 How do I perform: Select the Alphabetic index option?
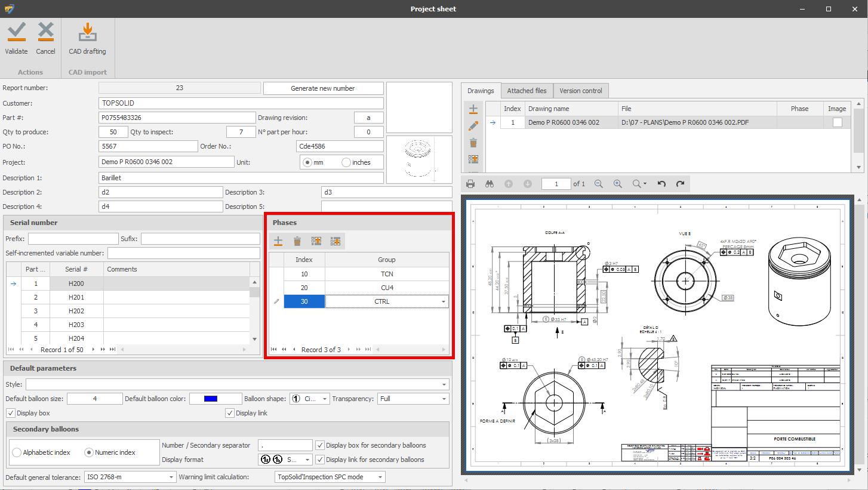pyautogui.click(x=17, y=452)
